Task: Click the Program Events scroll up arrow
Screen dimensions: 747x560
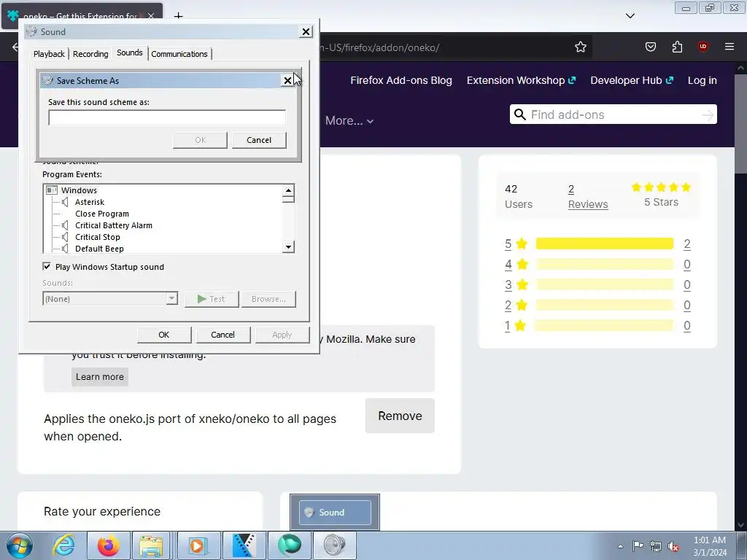Action: pos(288,190)
